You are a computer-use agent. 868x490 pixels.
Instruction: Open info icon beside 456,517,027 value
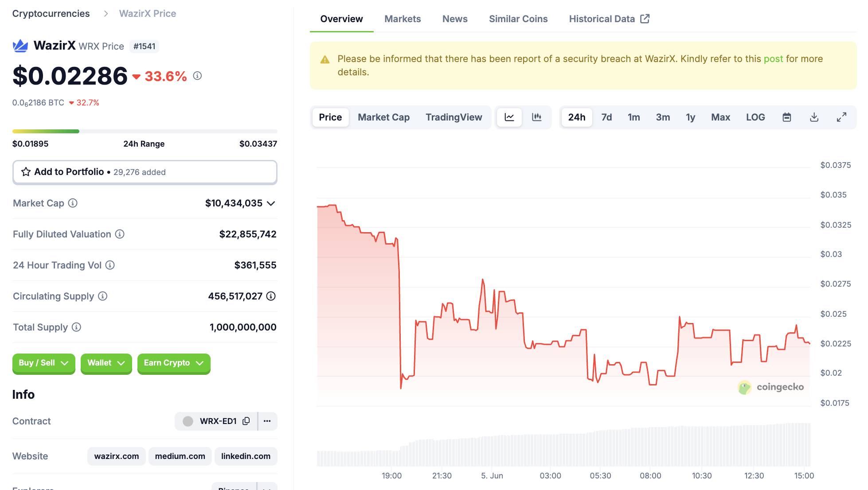click(x=271, y=296)
